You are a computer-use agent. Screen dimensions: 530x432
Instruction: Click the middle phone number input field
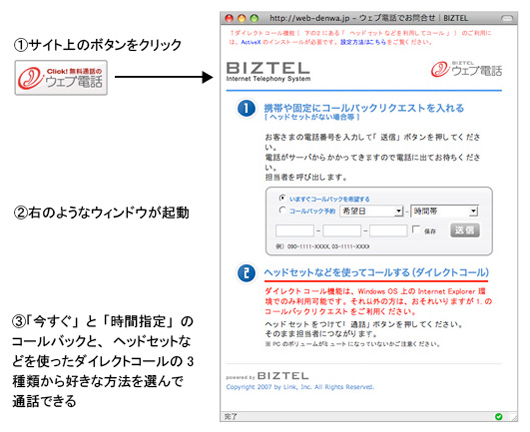point(342,231)
